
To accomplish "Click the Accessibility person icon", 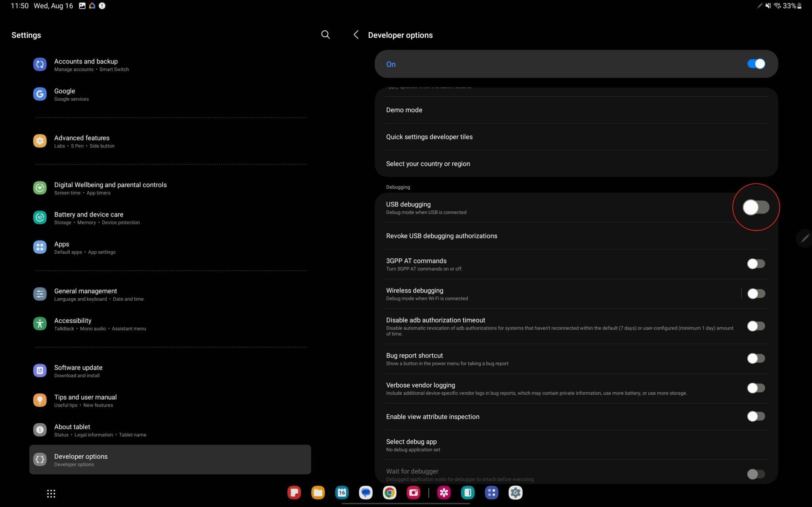I will pos(40,323).
